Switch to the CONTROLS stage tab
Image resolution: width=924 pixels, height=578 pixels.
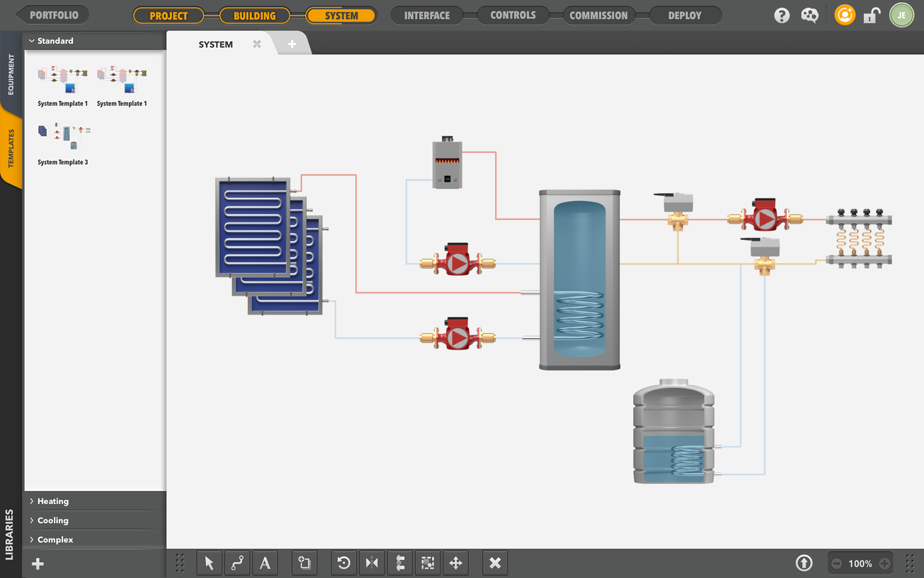click(513, 15)
